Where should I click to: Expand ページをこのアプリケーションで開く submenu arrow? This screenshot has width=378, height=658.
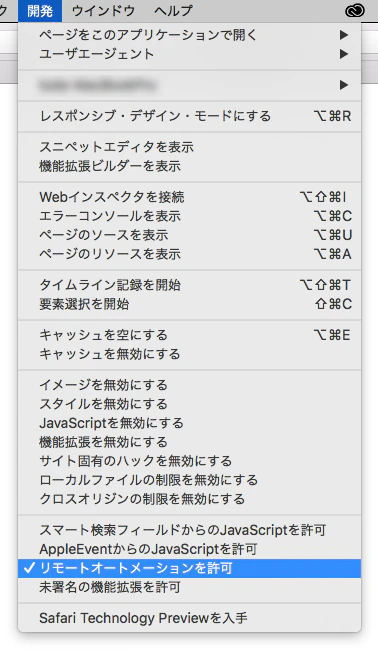click(344, 35)
